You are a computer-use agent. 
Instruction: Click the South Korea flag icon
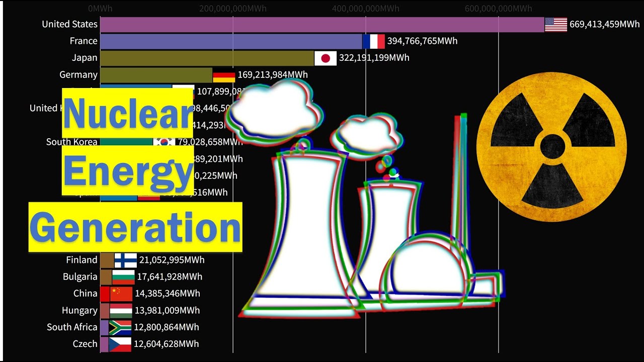165,142
